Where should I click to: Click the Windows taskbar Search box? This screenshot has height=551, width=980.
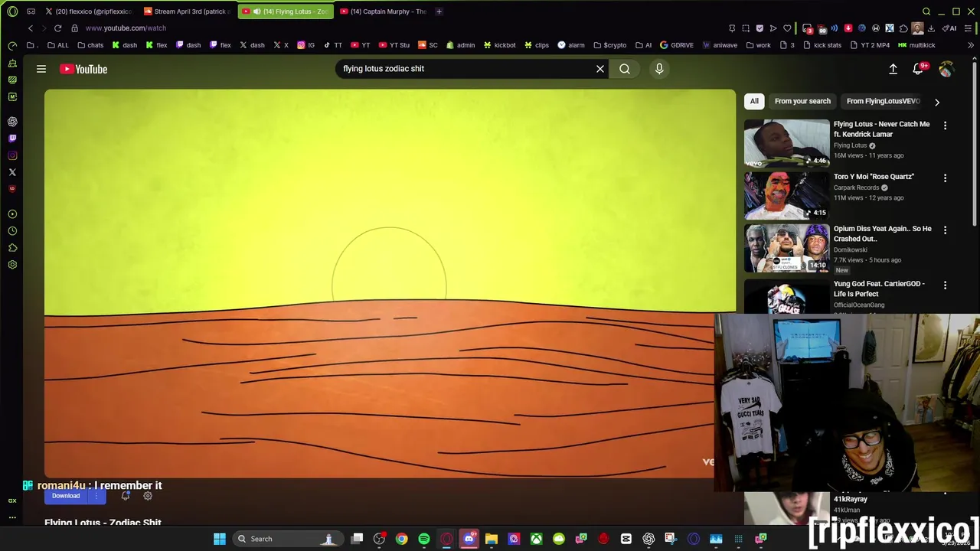coord(287,539)
